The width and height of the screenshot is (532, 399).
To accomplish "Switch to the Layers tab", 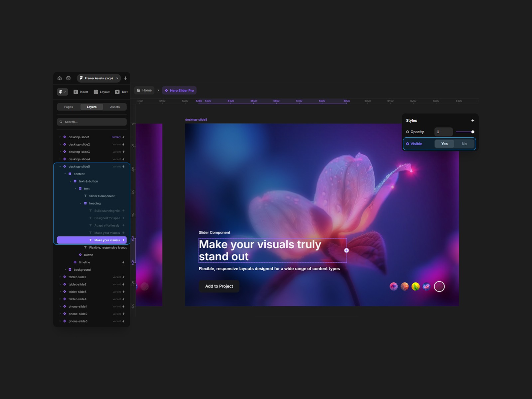I will (x=92, y=107).
